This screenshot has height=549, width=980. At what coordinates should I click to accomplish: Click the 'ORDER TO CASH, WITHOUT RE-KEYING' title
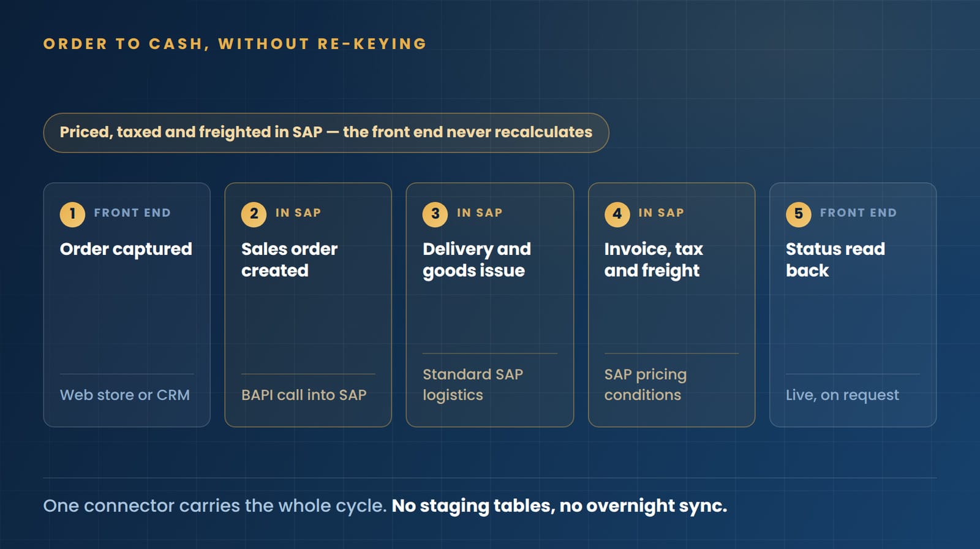click(235, 44)
